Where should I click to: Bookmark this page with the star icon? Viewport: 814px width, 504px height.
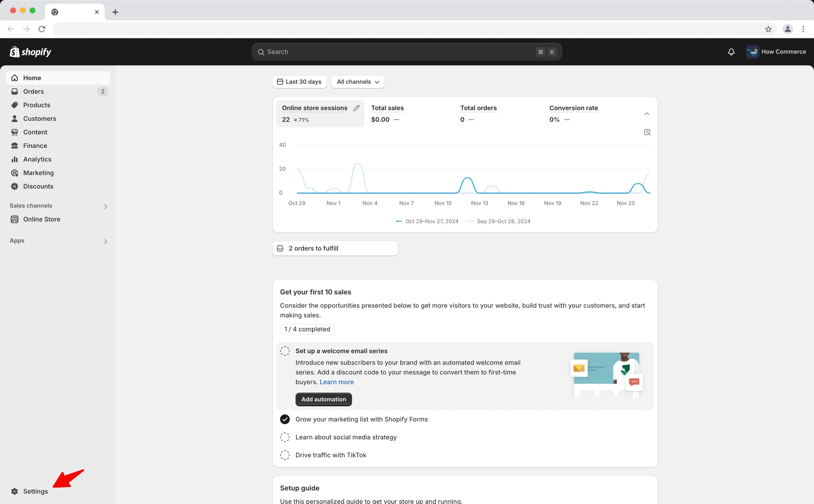click(x=768, y=29)
